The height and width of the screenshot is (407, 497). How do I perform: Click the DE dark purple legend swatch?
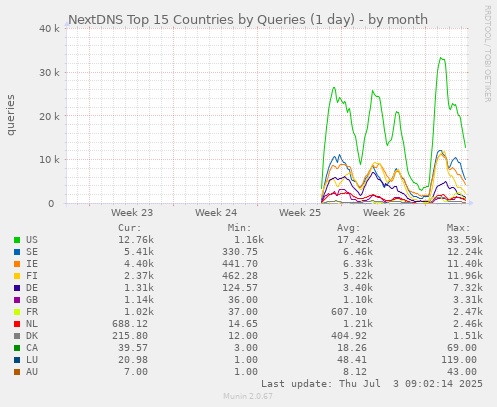[17, 288]
